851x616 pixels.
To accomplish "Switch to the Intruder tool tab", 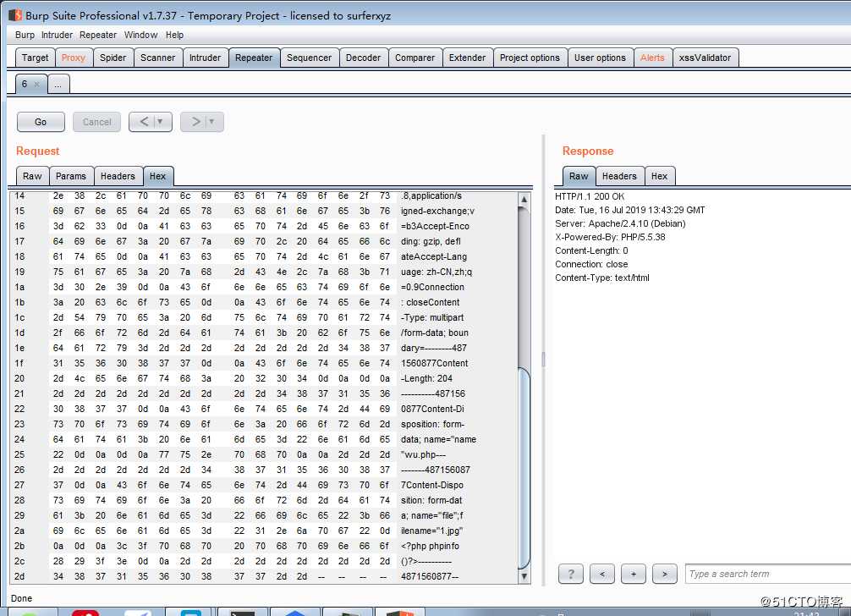I will pyautogui.click(x=206, y=58).
